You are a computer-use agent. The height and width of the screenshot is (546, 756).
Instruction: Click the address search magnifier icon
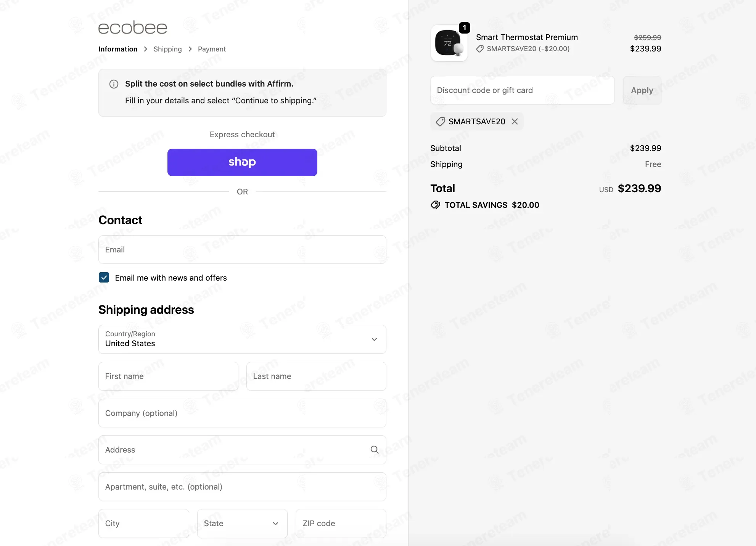click(375, 450)
